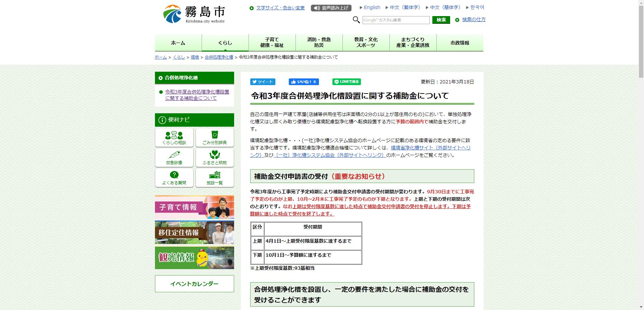
Task: Share the page with the ツイート button
Action: coord(263,82)
